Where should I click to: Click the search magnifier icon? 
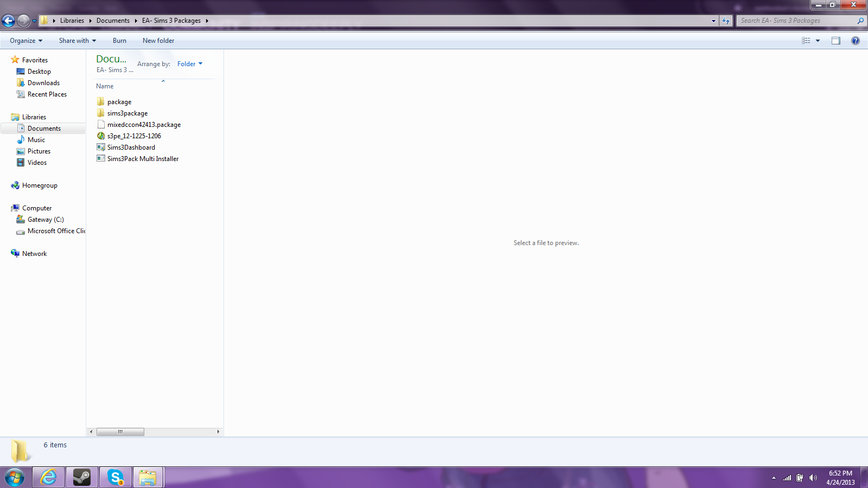point(860,21)
